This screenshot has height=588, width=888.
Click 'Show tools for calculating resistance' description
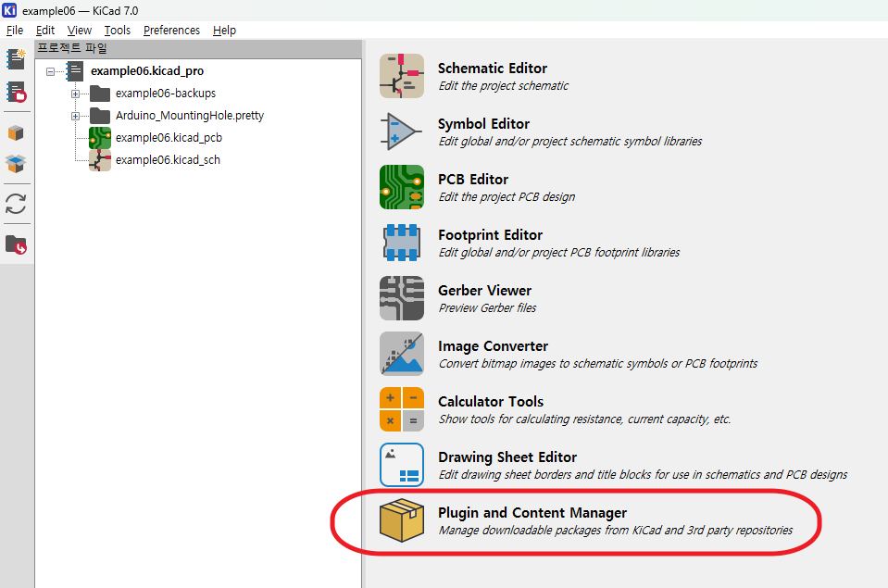pyautogui.click(x=584, y=419)
